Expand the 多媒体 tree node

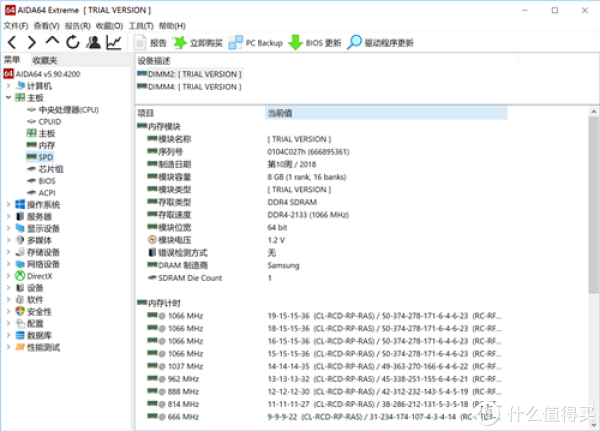[x=8, y=240]
